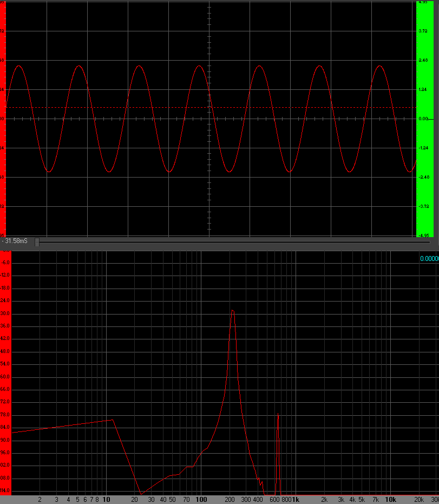The width and height of the screenshot is (439, 504).
Task: Click the time offset slider thumb
Action: (x=37, y=241)
